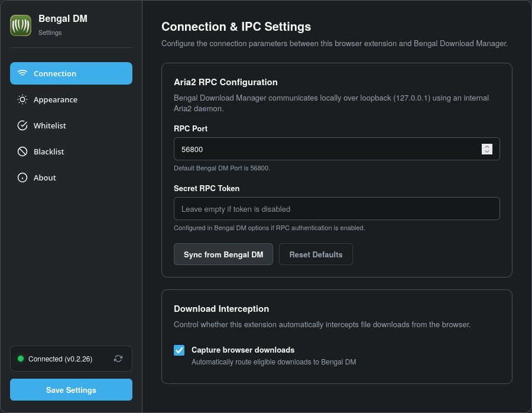532x413 pixels.
Task: Click the blocked circle icon beside Blacklist
Action: 22,151
